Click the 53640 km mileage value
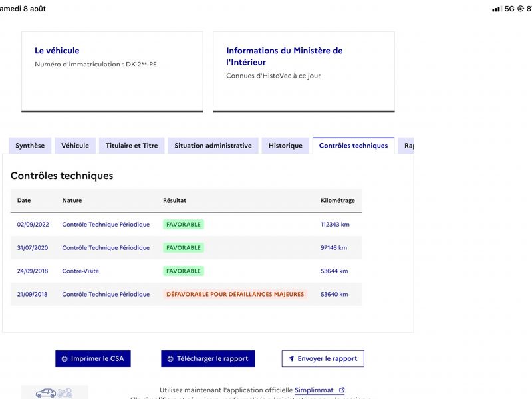 [x=334, y=294]
